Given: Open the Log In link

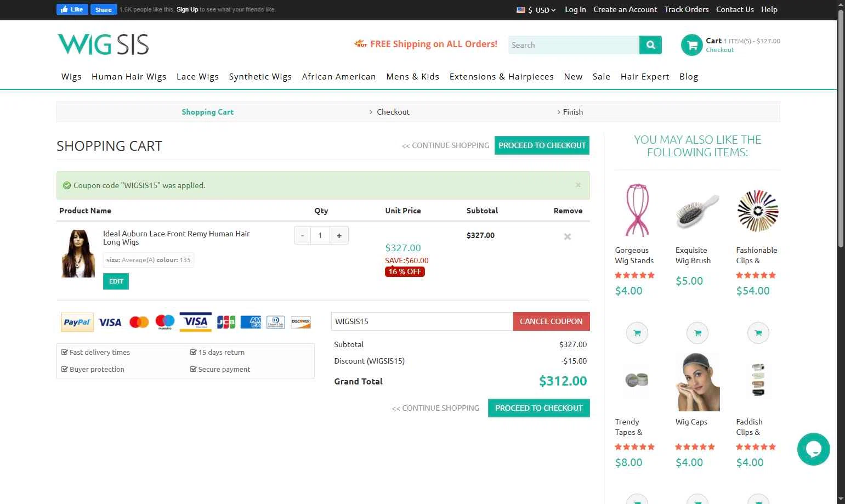Looking at the screenshot, I should pos(575,9).
